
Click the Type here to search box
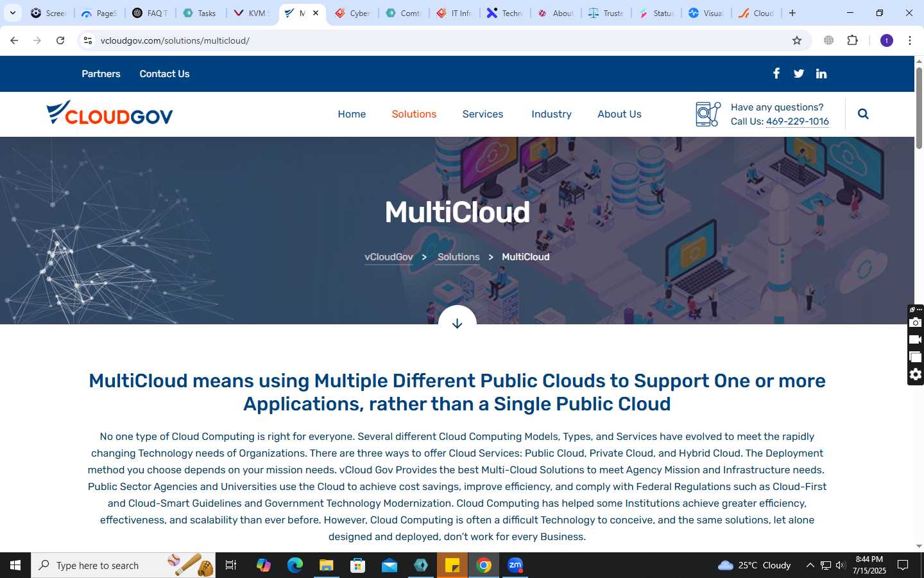click(x=123, y=565)
